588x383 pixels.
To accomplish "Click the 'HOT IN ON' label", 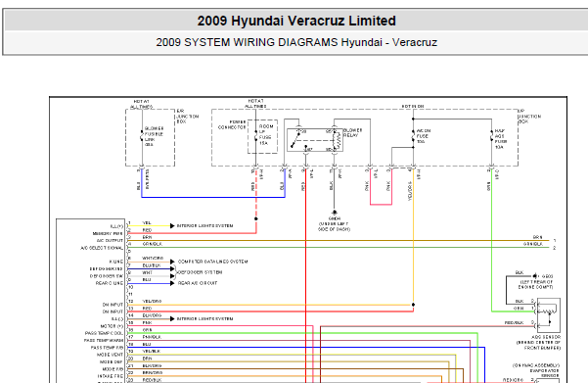I will [x=413, y=106].
